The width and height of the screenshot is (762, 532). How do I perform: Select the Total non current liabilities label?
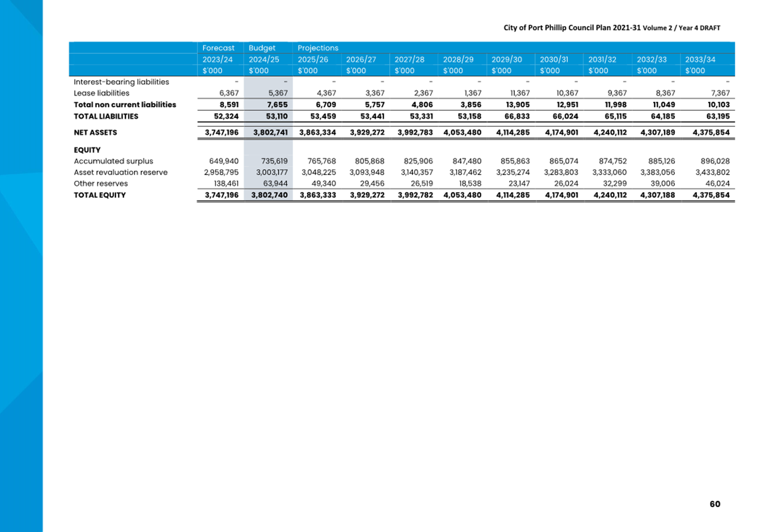[125, 105]
